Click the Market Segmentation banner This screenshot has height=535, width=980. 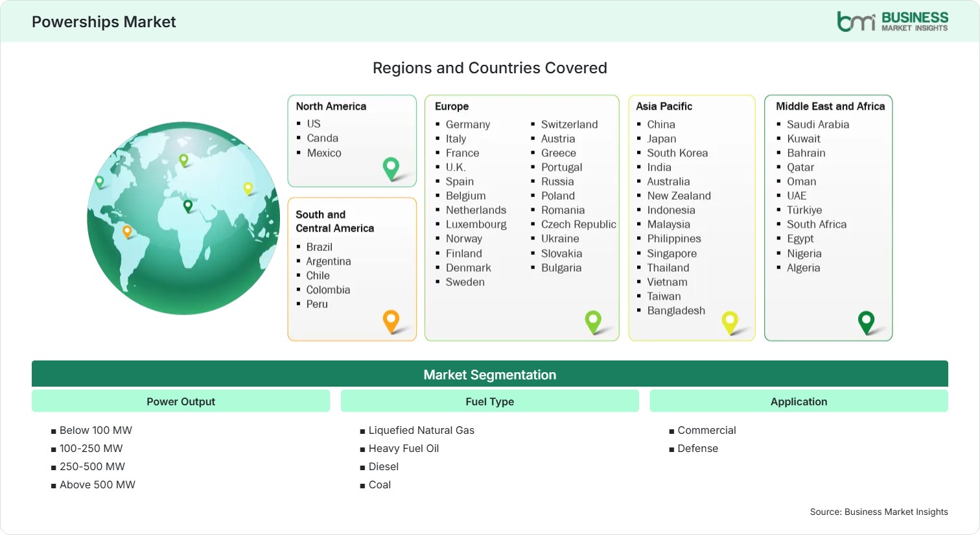click(490, 374)
